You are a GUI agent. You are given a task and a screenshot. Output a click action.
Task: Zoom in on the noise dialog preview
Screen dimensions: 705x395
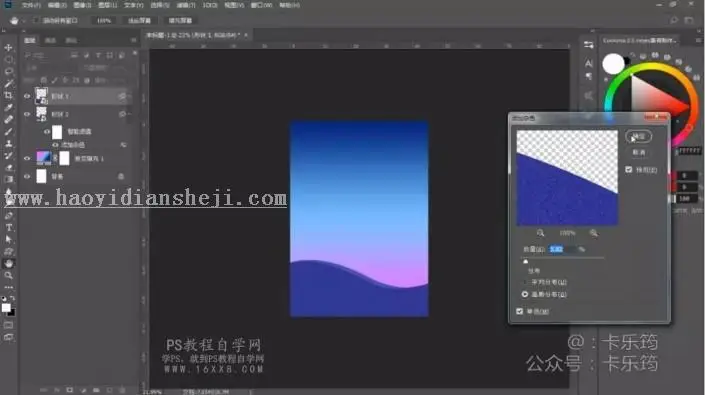coord(594,233)
